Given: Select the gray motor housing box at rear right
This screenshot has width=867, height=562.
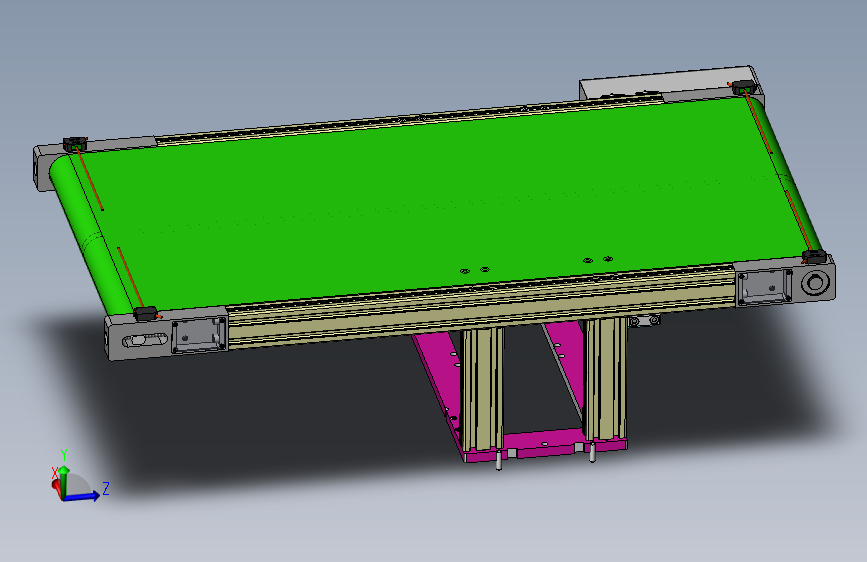Looking at the screenshot, I should 672,83.
